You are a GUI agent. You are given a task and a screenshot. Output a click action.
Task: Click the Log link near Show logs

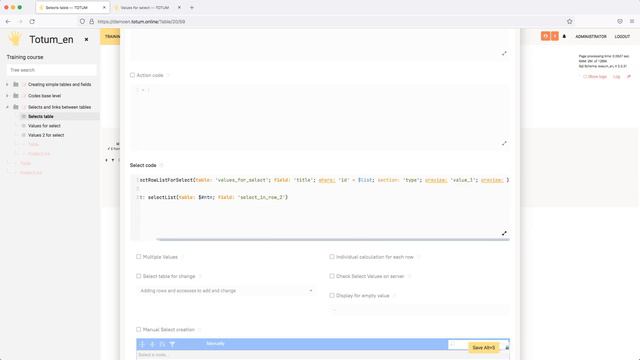click(616, 77)
